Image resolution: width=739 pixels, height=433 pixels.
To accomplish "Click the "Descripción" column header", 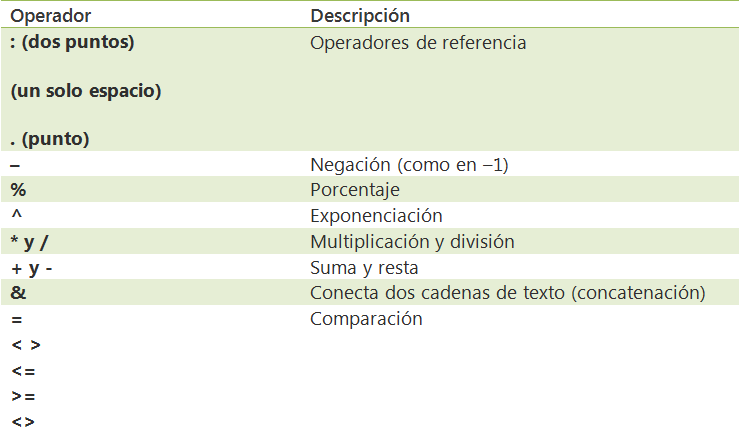I will click(360, 17).
